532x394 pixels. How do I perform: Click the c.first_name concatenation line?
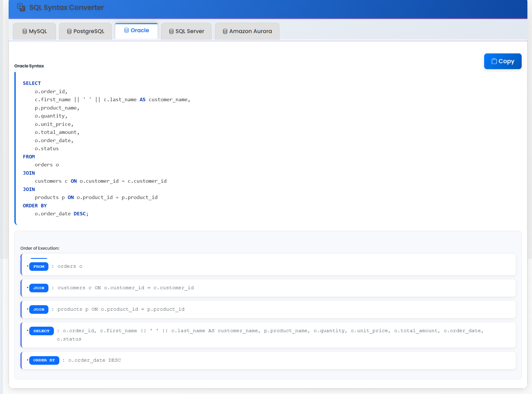click(x=112, y=99)
